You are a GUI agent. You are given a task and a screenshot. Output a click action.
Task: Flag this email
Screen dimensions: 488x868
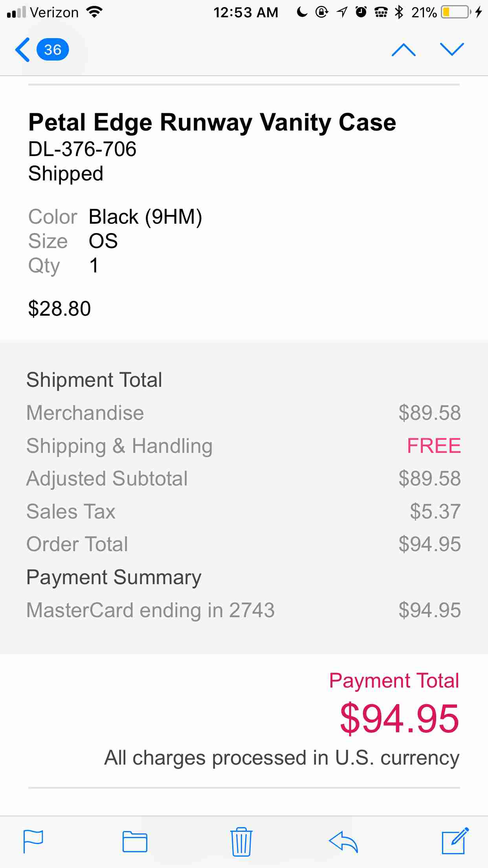point(33,842)
